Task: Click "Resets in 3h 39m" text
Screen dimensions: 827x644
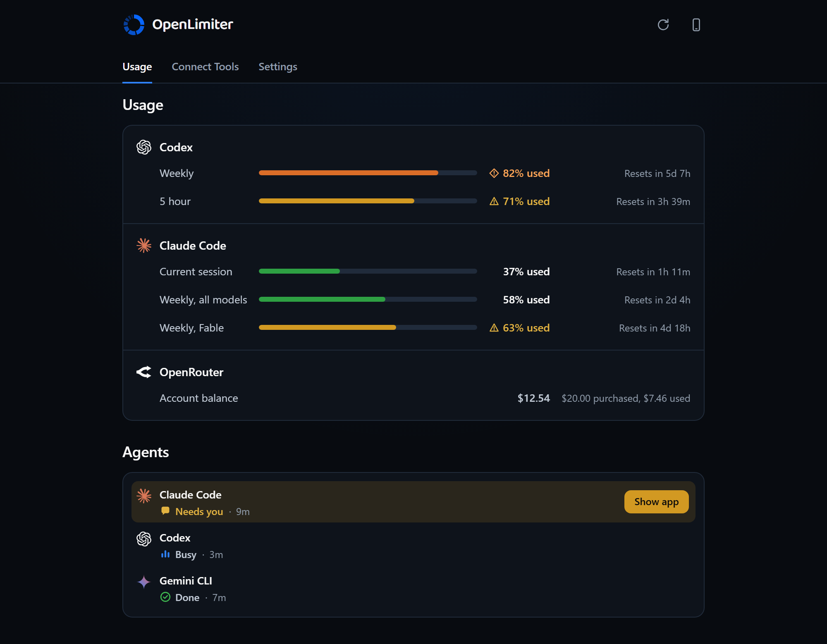Action: pyautogui.click(x=653, y=202)
